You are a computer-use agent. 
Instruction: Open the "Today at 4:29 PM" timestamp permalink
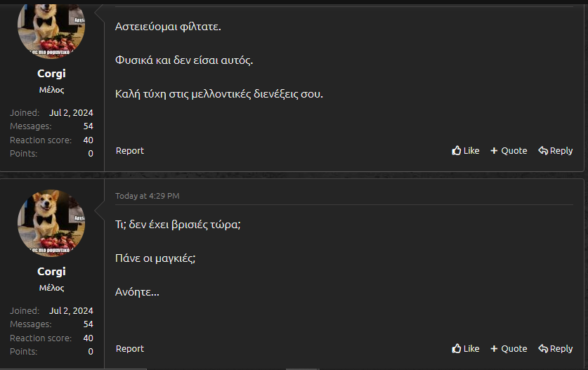point(147,196)
